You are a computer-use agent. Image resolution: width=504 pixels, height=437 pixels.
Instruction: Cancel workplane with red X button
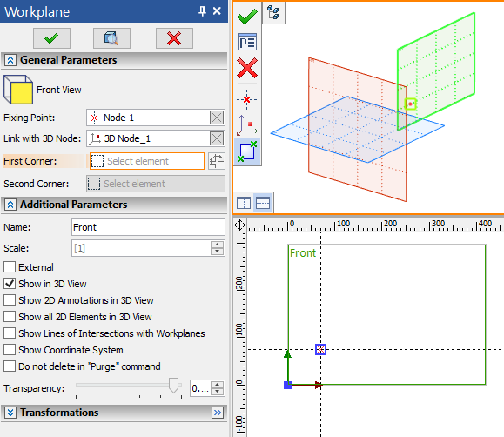click(174, 38)
